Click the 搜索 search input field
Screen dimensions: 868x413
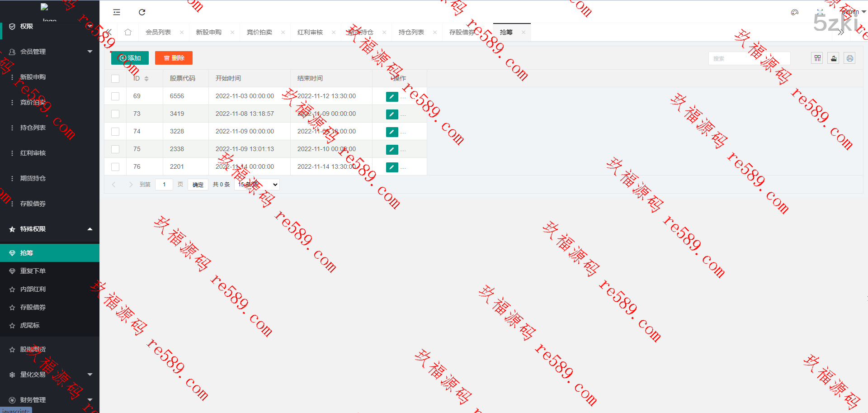coord(749,58)
